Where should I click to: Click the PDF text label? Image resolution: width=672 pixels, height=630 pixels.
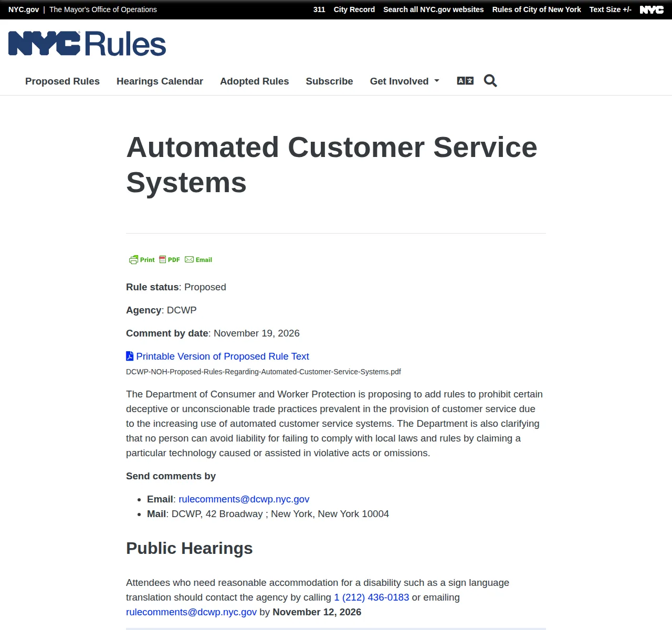(x=174, y=260)
